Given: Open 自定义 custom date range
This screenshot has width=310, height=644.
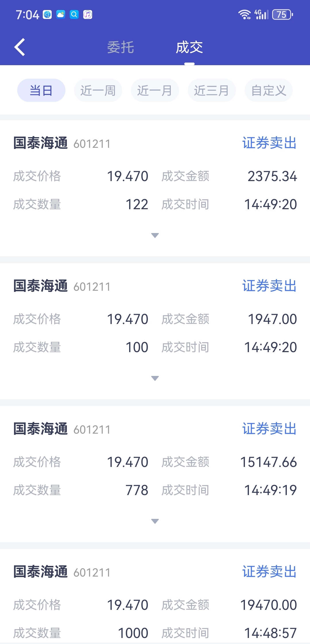Looking at the screenshot, I should 269,90.
